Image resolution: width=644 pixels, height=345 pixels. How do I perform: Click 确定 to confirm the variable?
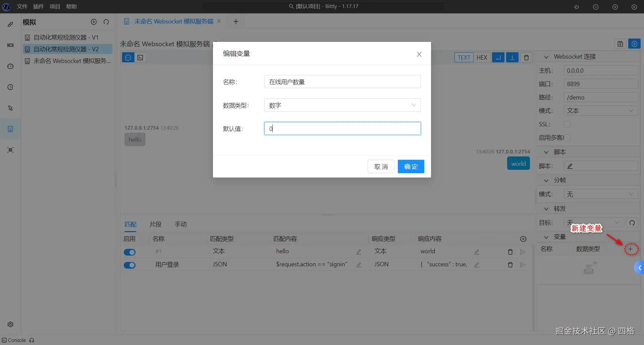pos(411,166)
